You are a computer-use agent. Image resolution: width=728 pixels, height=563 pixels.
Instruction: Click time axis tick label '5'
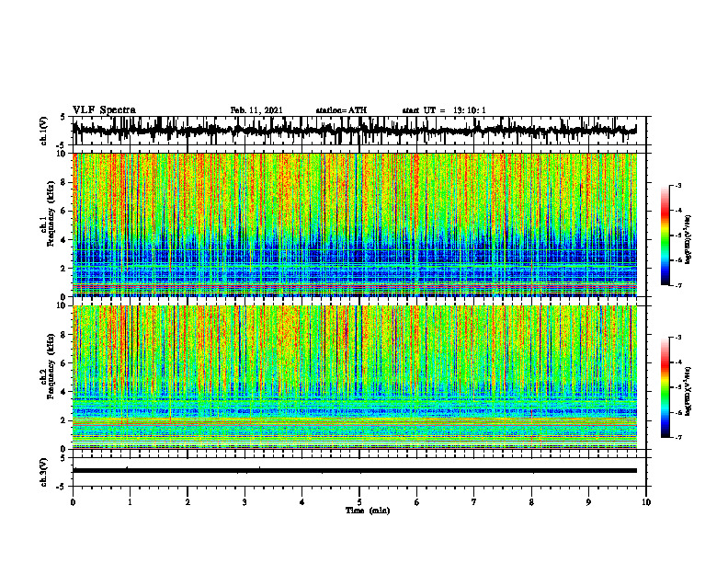pos(359,502)
